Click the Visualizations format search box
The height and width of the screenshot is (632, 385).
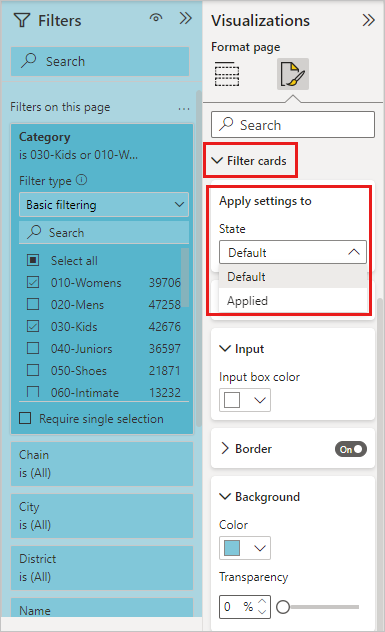click(293, 125)
